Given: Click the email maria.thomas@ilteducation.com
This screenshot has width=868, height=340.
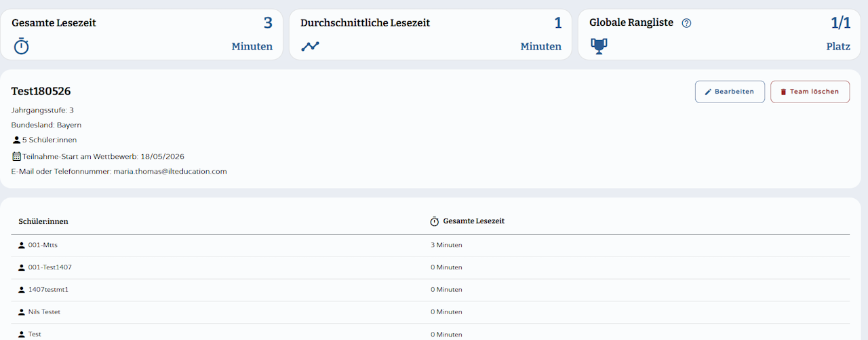Looking at the screenshot, I should [x=170, y=172].
